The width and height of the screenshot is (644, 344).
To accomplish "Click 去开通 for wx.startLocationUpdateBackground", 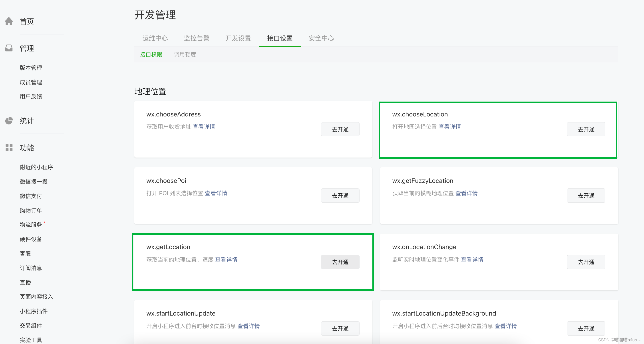I will tap(586, 328).
